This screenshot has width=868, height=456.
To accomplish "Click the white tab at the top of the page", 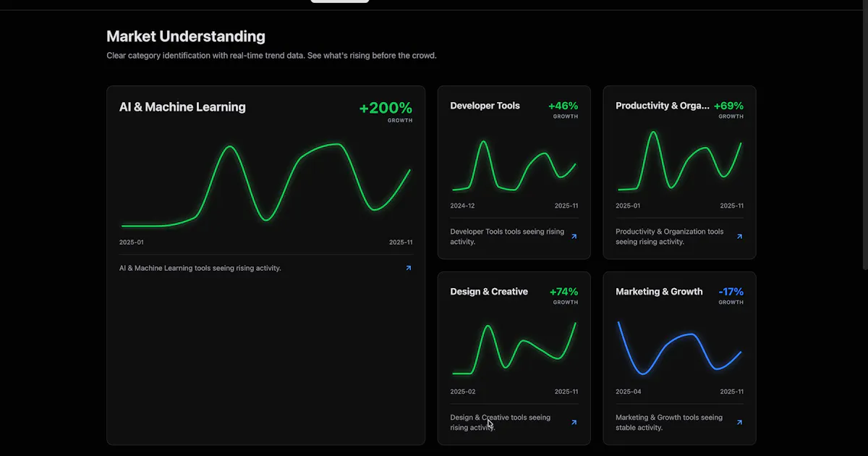I will coord(340,1).
